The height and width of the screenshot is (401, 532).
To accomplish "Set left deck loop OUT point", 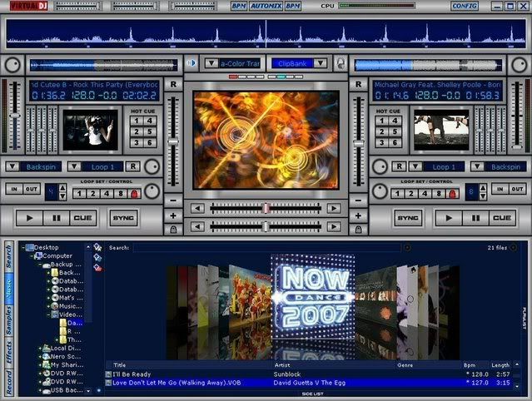I will click(x=32, y=189).
